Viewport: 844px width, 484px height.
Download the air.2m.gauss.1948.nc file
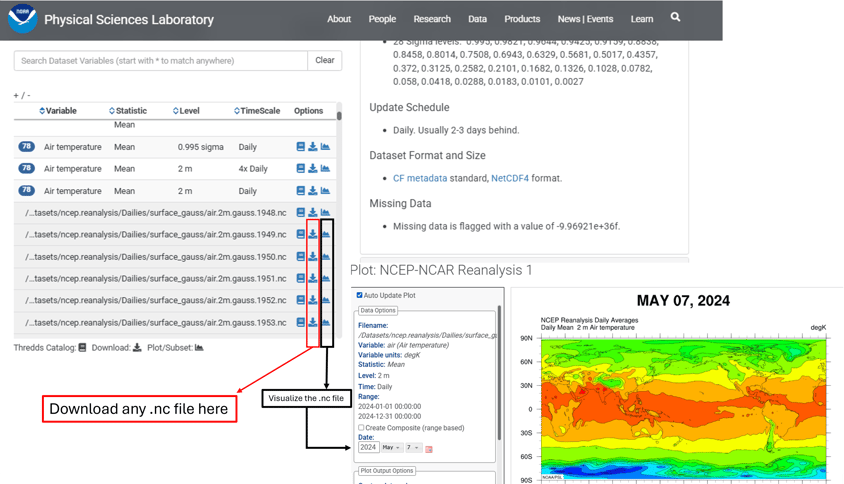click(313, 213)
